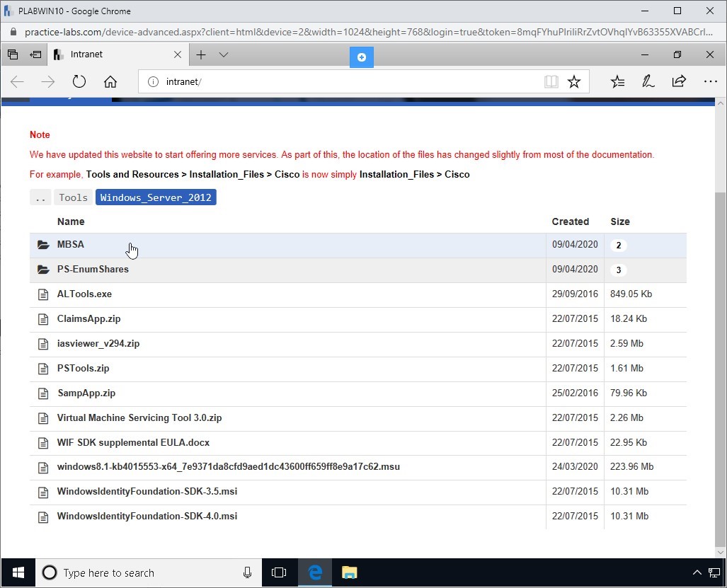The width and height of the screenshot is (727, 588).
Task: Open Task View on taskbar
Action: tap(279, 572)
